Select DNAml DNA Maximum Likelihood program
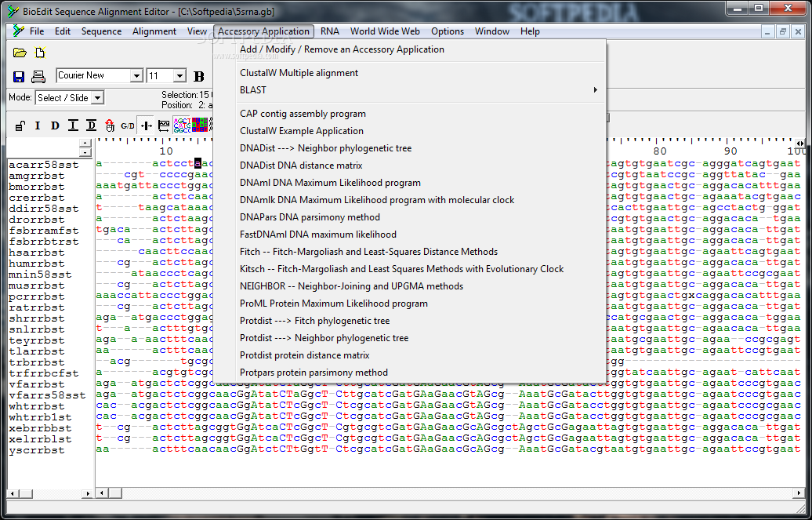Screen dimensions: 812x520 (409, 183)
